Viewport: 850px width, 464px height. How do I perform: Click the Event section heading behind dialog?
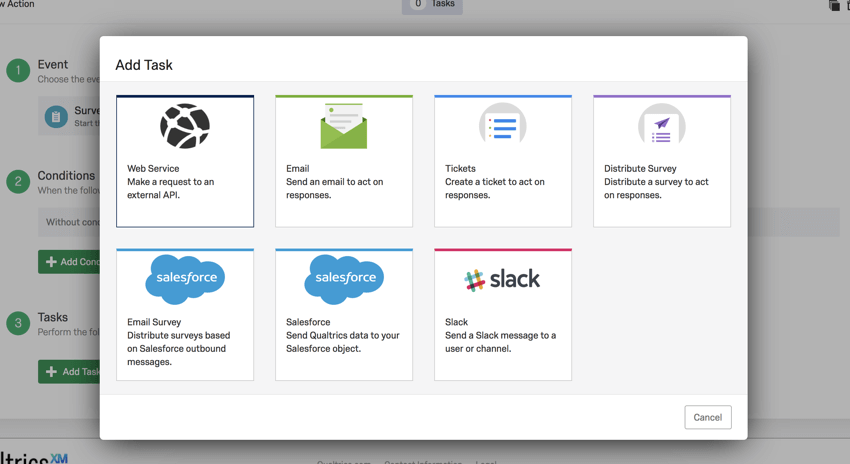pos(53,65)
